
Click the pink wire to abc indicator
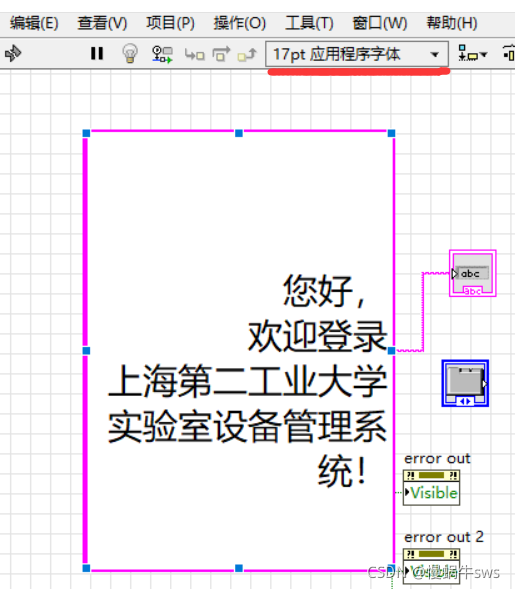(x=423, y=312)
